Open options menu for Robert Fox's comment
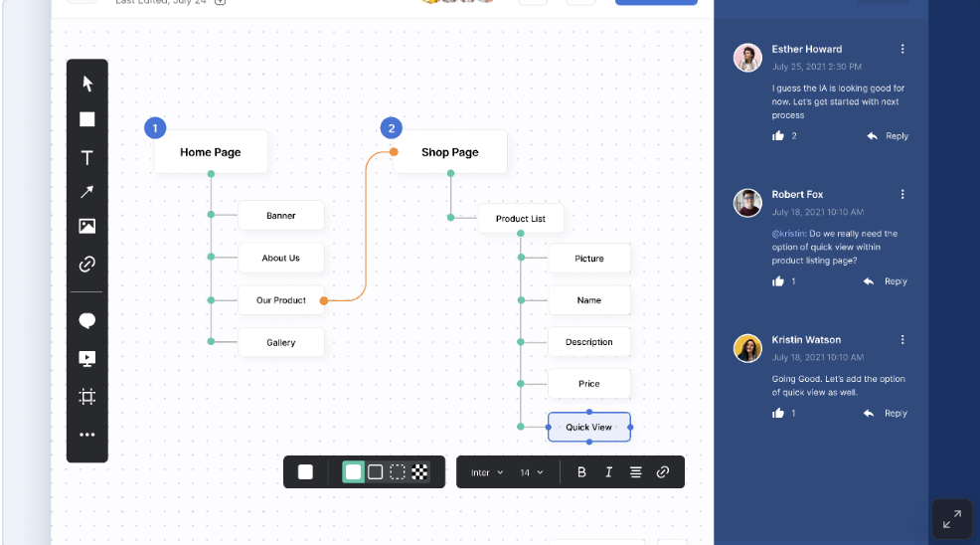Viewport: 980px width, 545px height. coord(902,194)
